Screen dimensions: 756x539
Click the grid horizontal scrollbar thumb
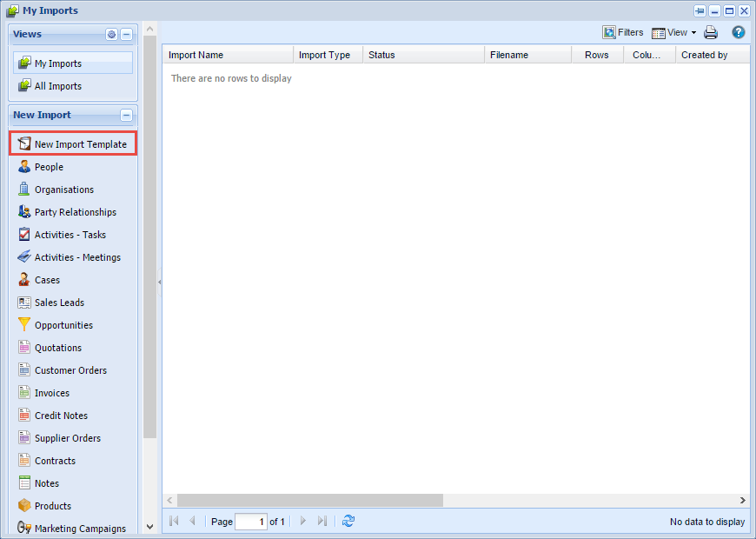coord(310,501)
